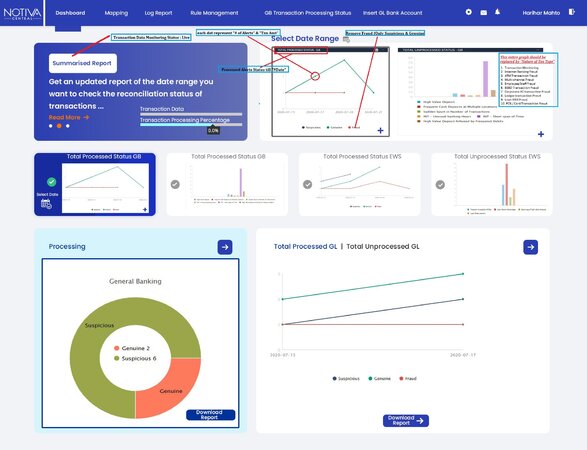
Task: Open the Dashboard menu item
Action: point(70,13)
